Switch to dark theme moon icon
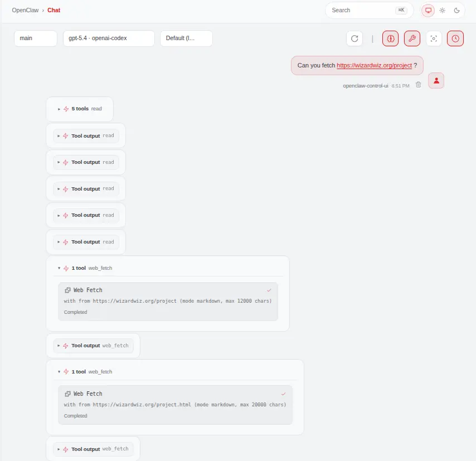This screenshot has width=476, height=461. [457, 10]
